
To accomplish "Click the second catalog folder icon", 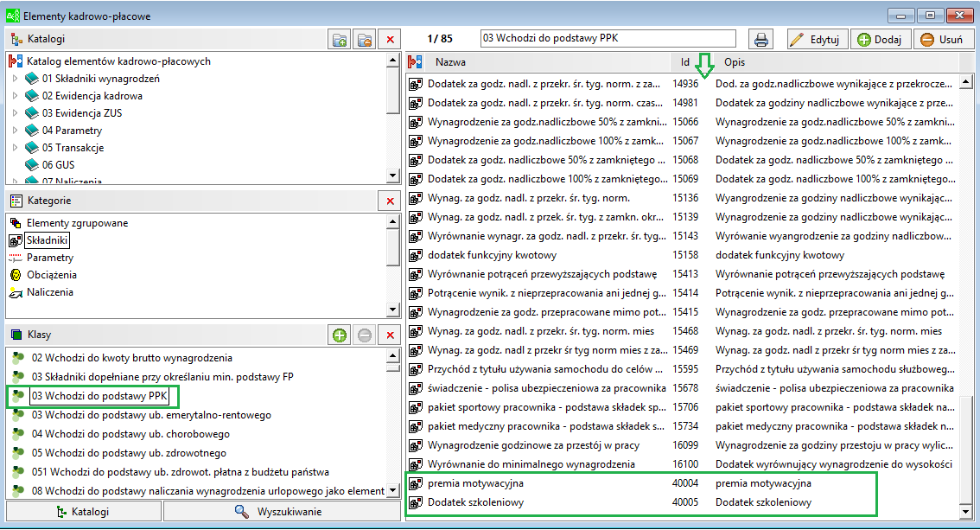I will [365, 40].
